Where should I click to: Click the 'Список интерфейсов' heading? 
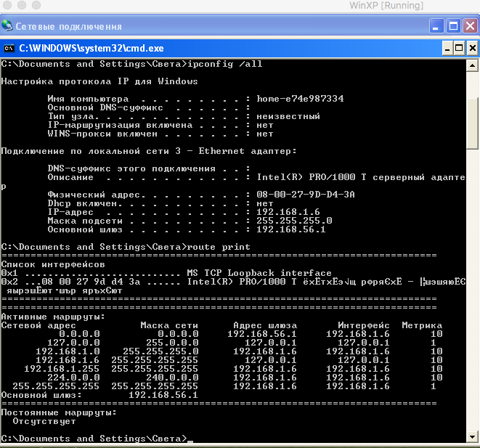(x=53, y=264)
